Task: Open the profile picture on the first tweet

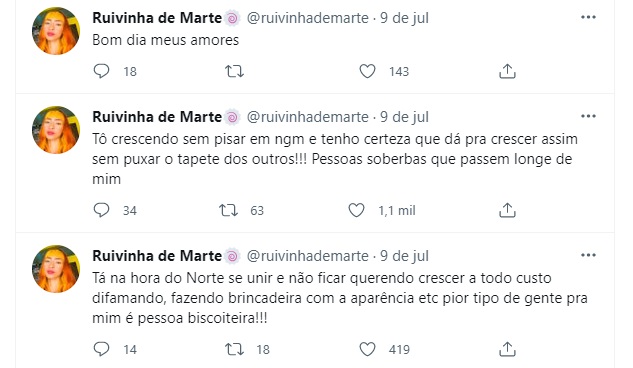Action: coord(56,31)
